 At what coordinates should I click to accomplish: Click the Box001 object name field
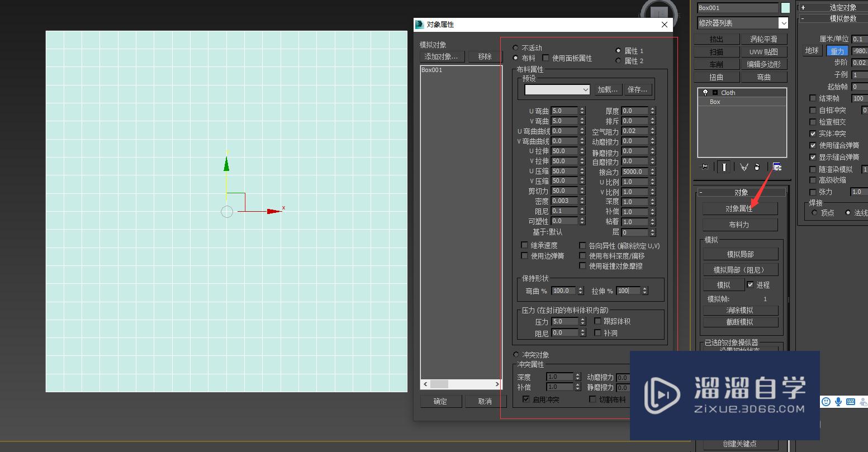(x=738, y=8)
